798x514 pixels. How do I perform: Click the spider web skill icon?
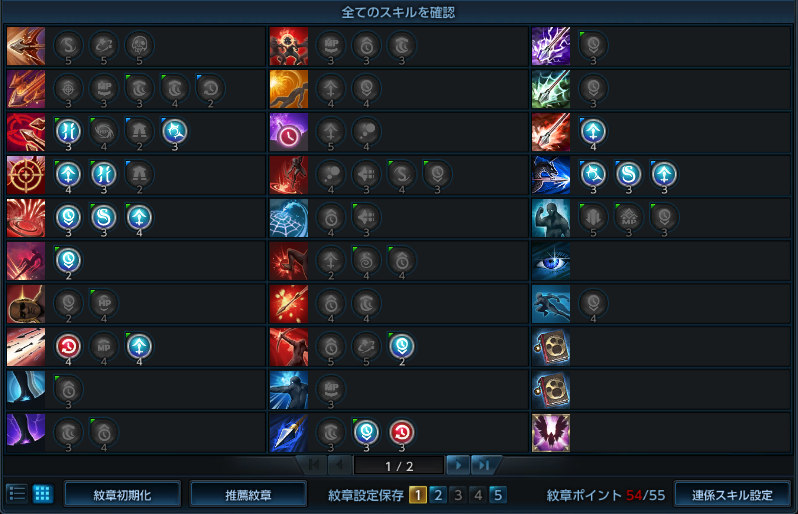pyautogui.click(x=289, y=218)
